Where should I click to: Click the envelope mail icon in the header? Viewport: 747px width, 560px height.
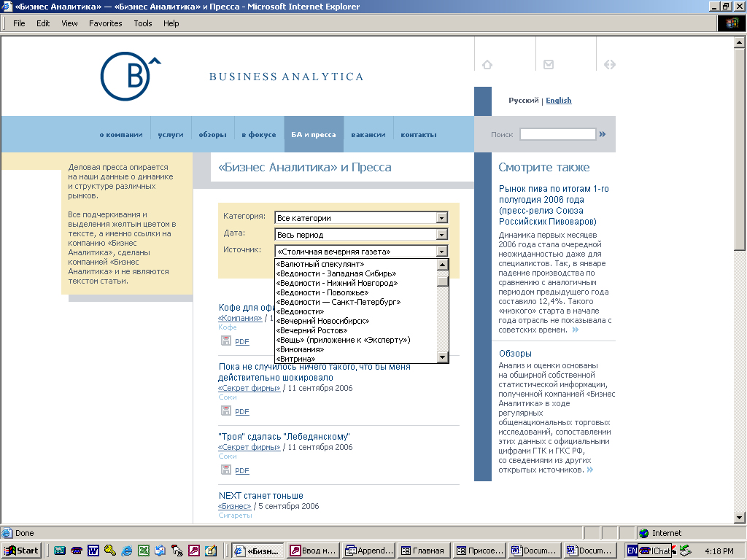point(549,64)
